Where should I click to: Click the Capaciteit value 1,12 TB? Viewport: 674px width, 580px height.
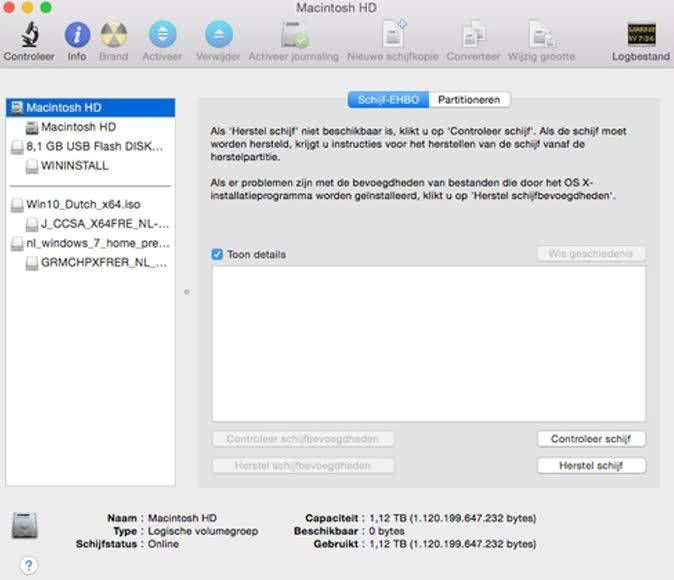click(x=453, y=518)
